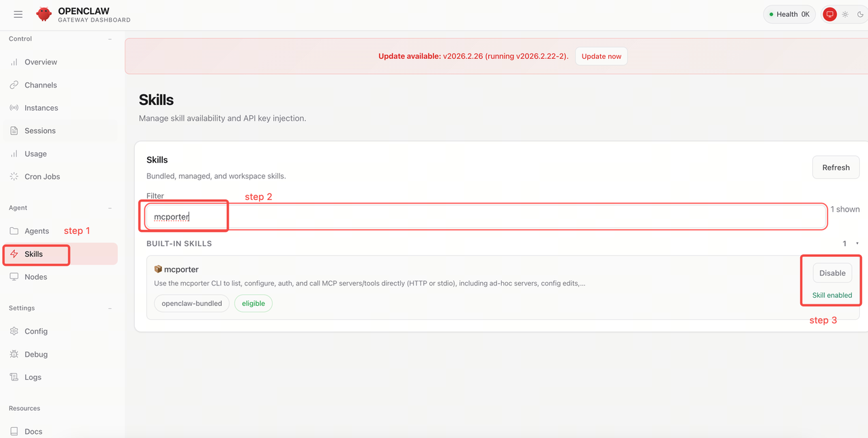Click the Nodes monitor icon
Viewport: 868px width, 438px height.
[14, 277]
